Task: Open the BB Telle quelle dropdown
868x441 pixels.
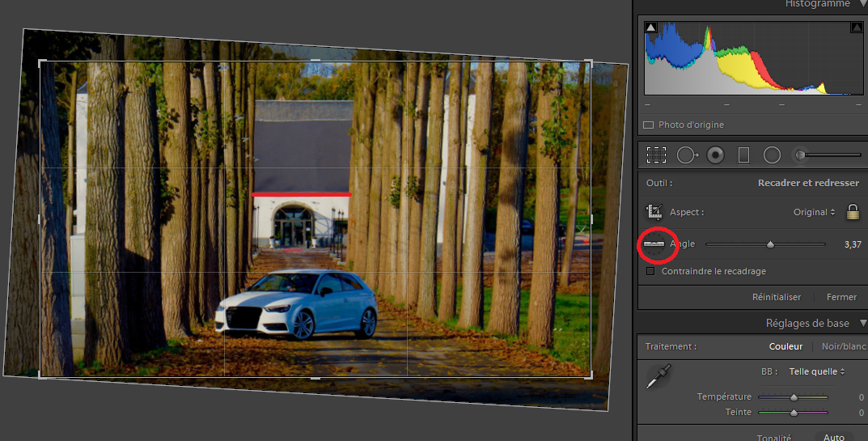Action: (x=817, y=371)
